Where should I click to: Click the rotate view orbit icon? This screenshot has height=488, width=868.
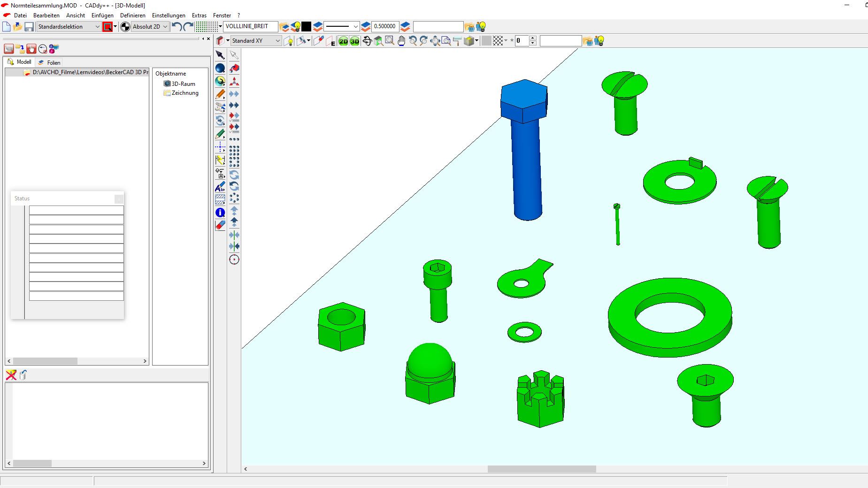367,41
